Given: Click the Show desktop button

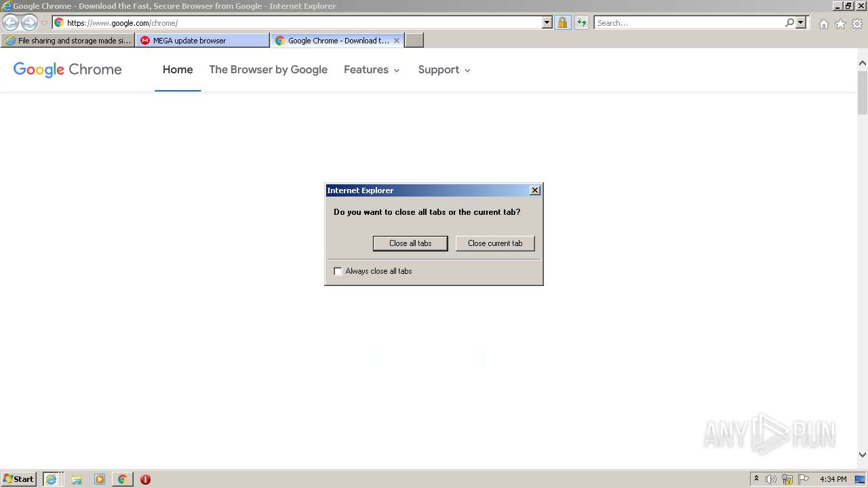Looking at the screenshot, I should [x=860, y=479].
